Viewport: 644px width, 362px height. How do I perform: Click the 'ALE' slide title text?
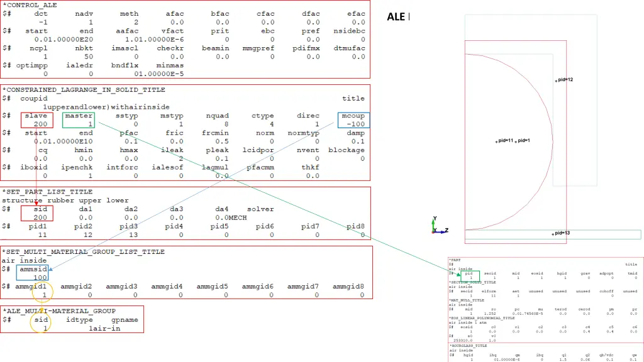tap(396, 17)
